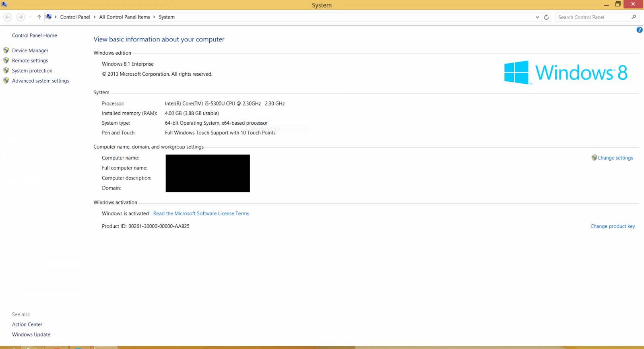Open Advanced system settings
644x349 pixels.
click(x=40, y=81)
